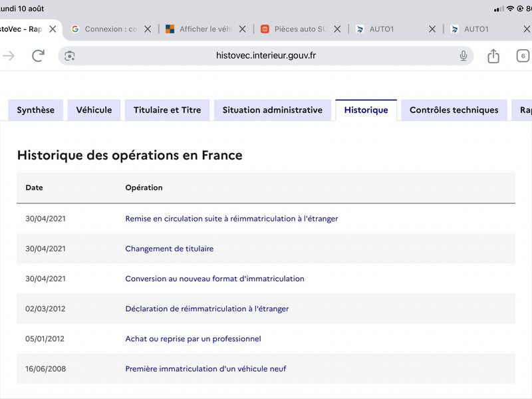Tap the Google Lens camera icon
The width and height of the screenshot is (532, 399).
click(70, 56)
